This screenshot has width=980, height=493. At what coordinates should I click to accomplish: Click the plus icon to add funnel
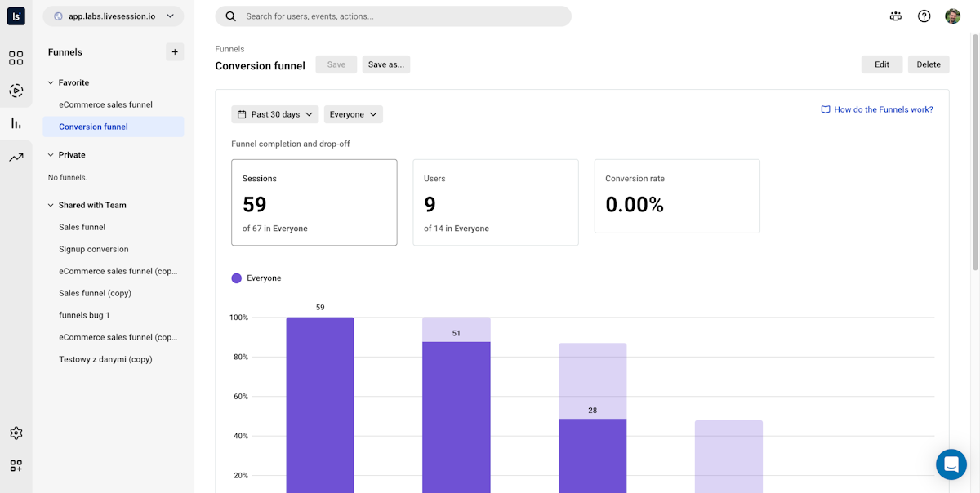click(x=175, y=52)
